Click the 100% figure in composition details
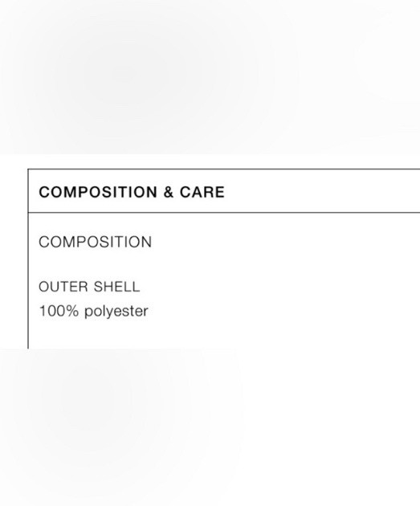 click(59, 311)
